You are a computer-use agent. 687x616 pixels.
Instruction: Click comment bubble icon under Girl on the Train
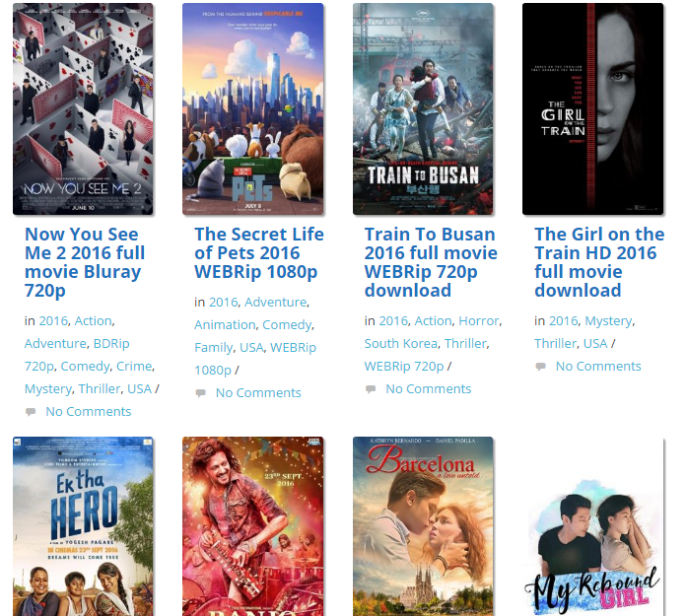[541, 367]
